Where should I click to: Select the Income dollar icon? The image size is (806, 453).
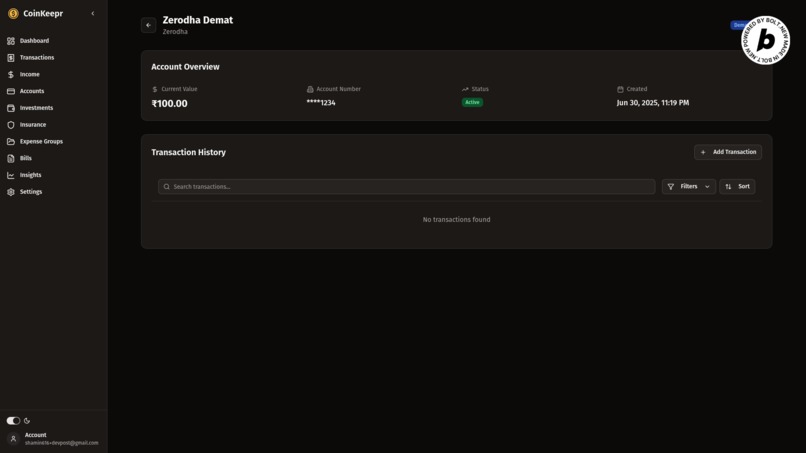[11, 75]
